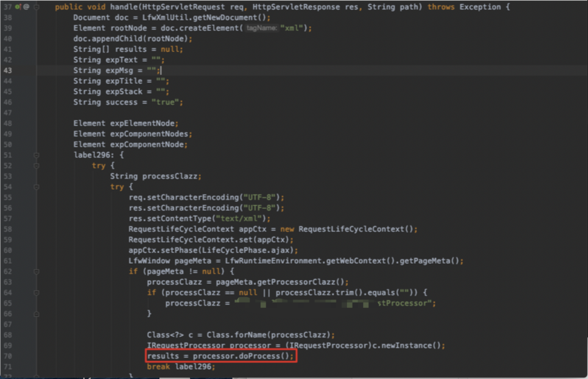Viewport: 588px width, 379px height.
Task: Collapse the processClazz if block on line 64
Action: click(x=37, y=293)
